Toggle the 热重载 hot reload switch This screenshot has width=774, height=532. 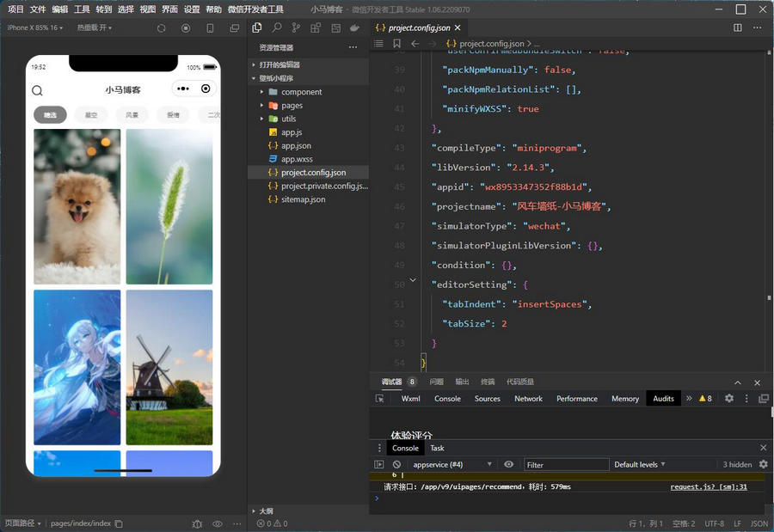(95, 28)
